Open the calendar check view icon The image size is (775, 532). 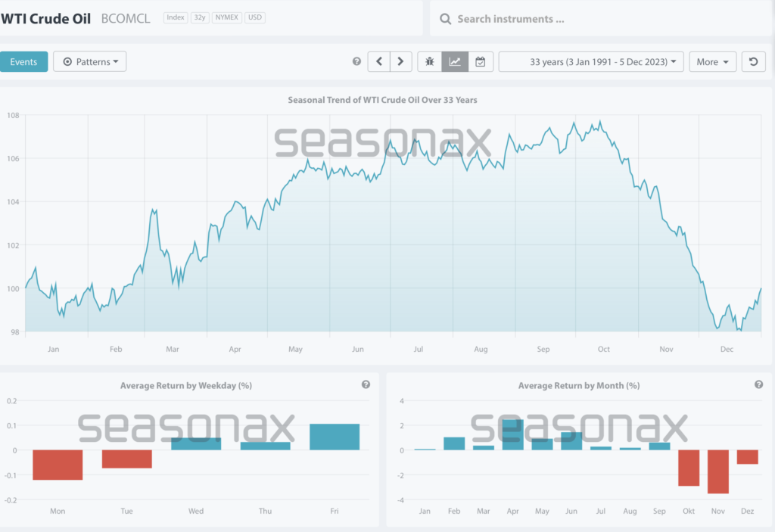pyautogui.click(x=480, y=61)
